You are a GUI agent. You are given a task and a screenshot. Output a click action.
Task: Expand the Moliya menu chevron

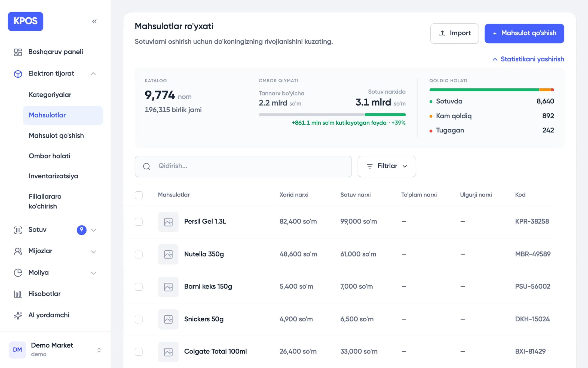93,273
